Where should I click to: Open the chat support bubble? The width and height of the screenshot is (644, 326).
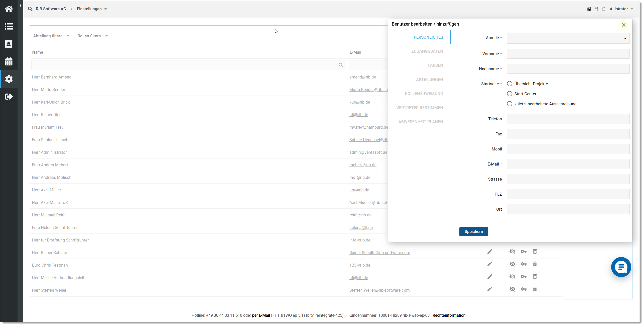coord(621,267)
